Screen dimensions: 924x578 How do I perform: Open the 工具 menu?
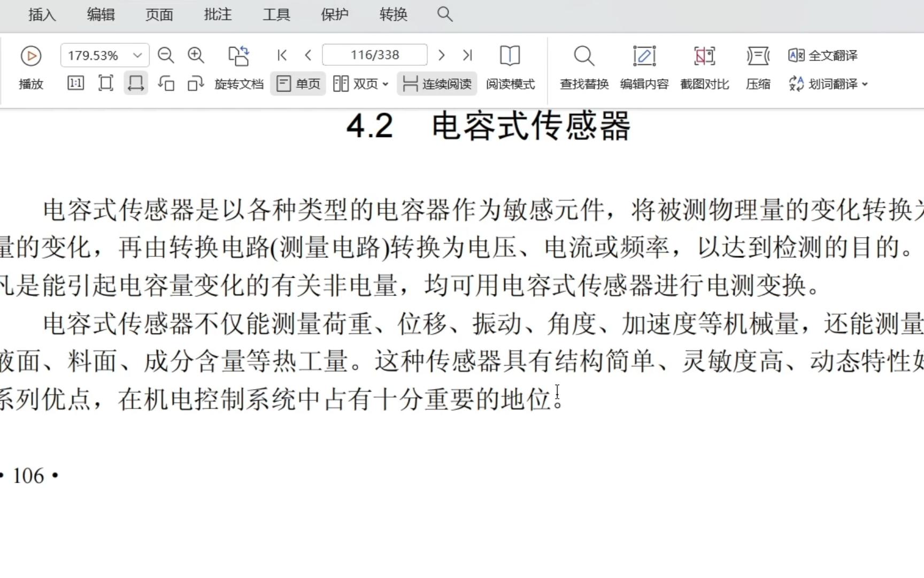(x=276, y=14)
